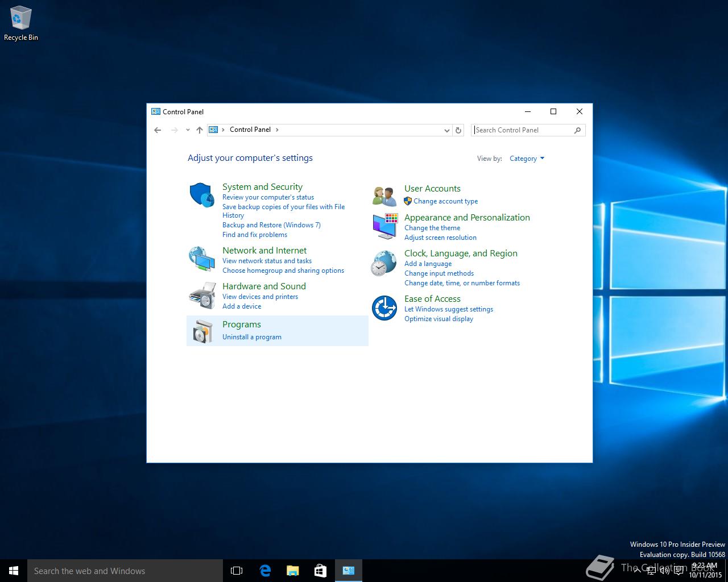
Task: Open Programs disc box icon
Action: 201,331
